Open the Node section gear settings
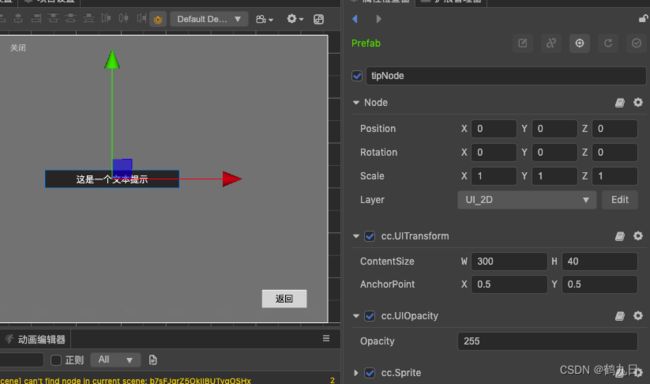The image size is (650, 384). point(638,102)
